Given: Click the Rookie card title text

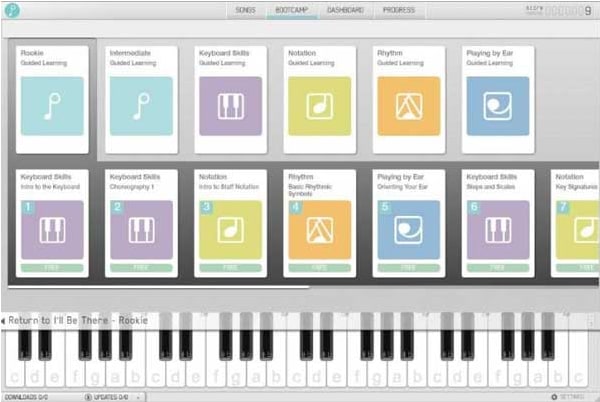Looking at the screenshot, I should tap(32, 53).
